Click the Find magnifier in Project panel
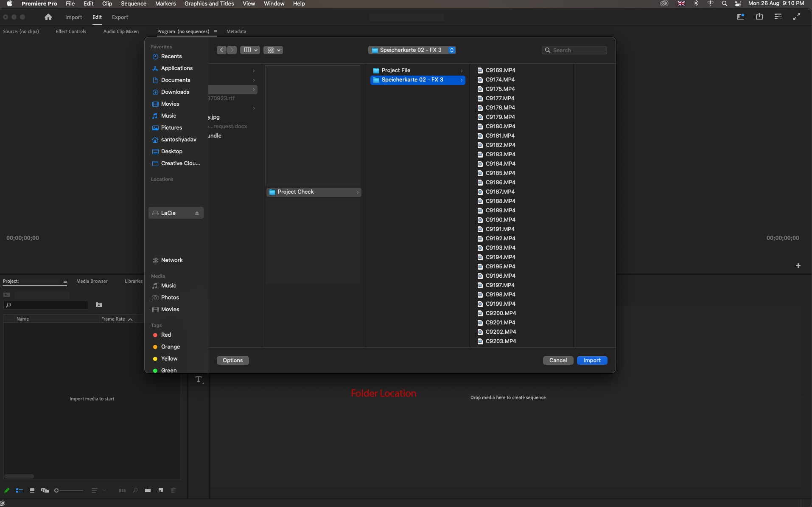 click(x=135, y=490)
